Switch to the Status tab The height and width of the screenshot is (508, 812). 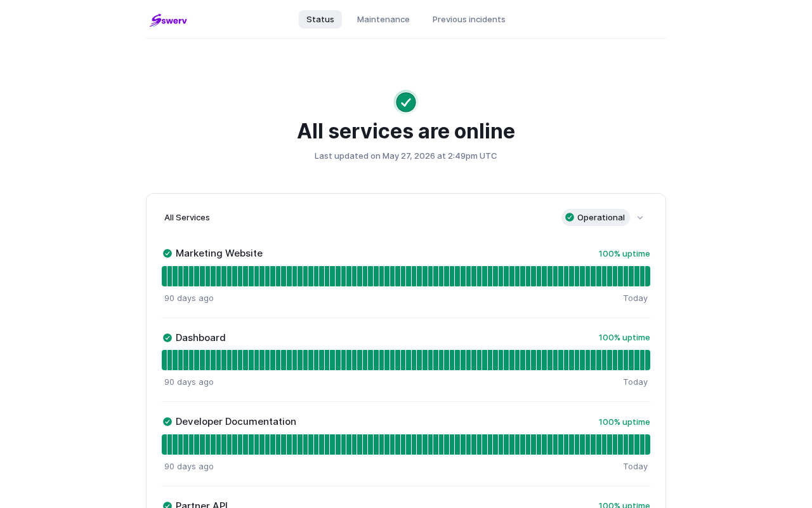click(320, 19)
